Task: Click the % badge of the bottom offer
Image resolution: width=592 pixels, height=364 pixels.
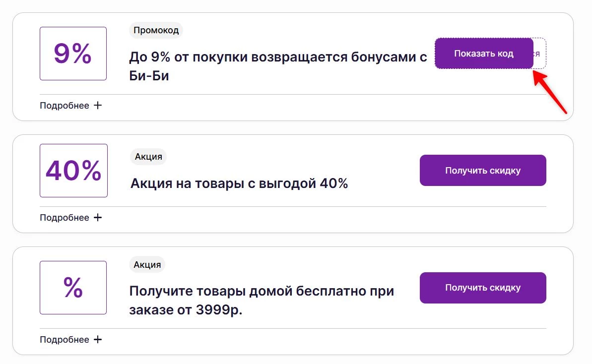Action: pyautogui.click(x=73, y=288)
